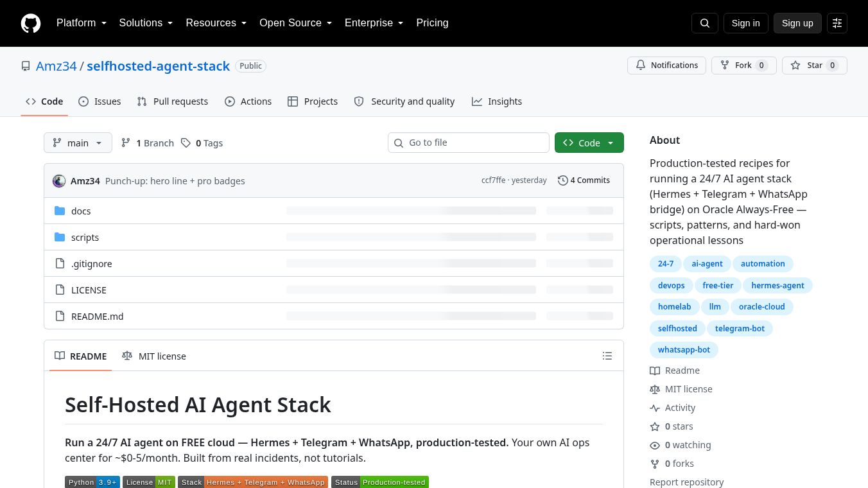Open the selfhosted-agent-stack repository link
868x488 pixels.
(x=158, y=66)
